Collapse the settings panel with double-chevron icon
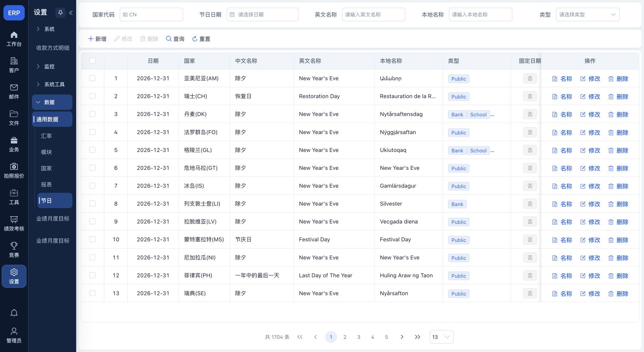This screenshot has width=644, height=352. pyautogui.click(x=71, y=13)
